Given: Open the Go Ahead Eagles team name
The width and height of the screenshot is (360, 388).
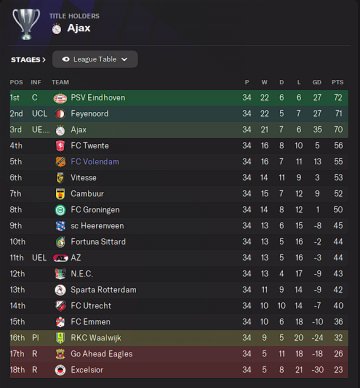Looking at the screenshot, I should click(102, 354).
